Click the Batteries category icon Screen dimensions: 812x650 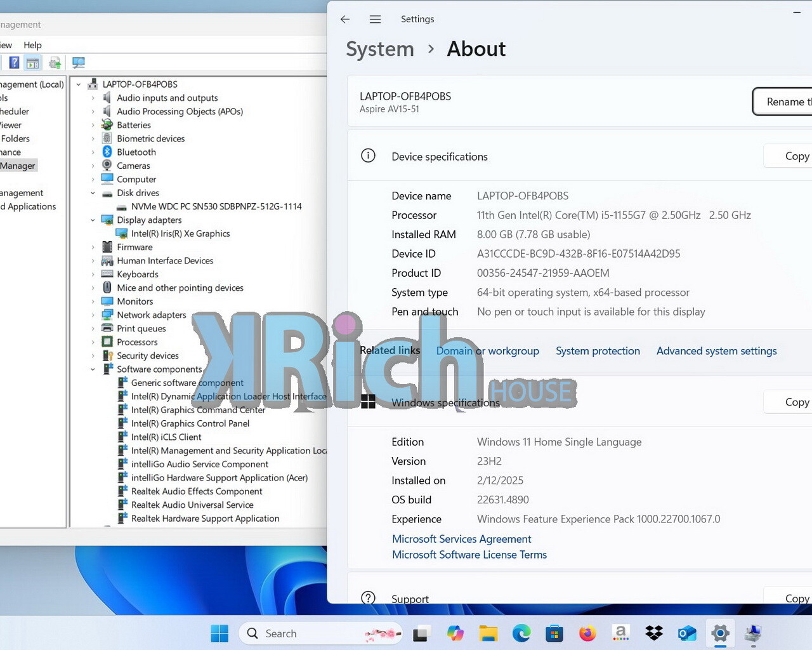107,125
